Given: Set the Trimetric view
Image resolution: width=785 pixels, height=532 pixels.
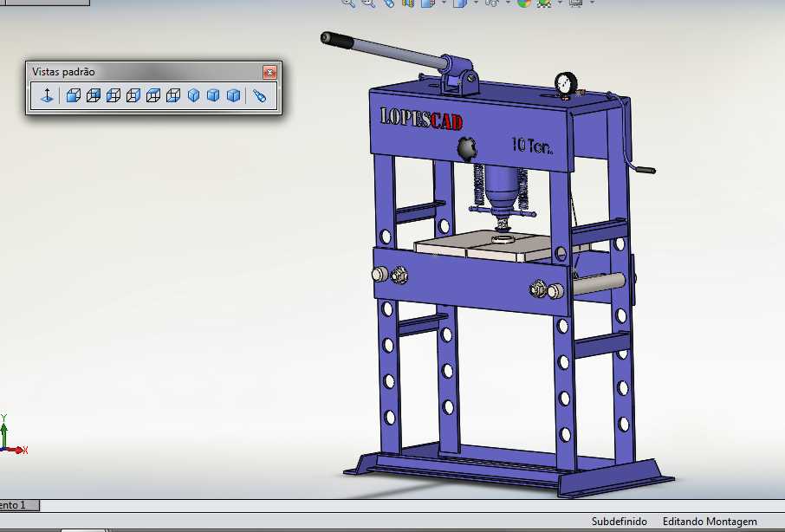Looking at the screenshot, I should coord(213,95).
